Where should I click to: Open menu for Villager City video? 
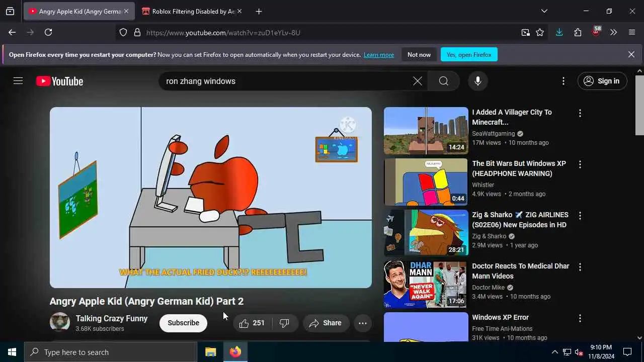(x=580, y=113)
